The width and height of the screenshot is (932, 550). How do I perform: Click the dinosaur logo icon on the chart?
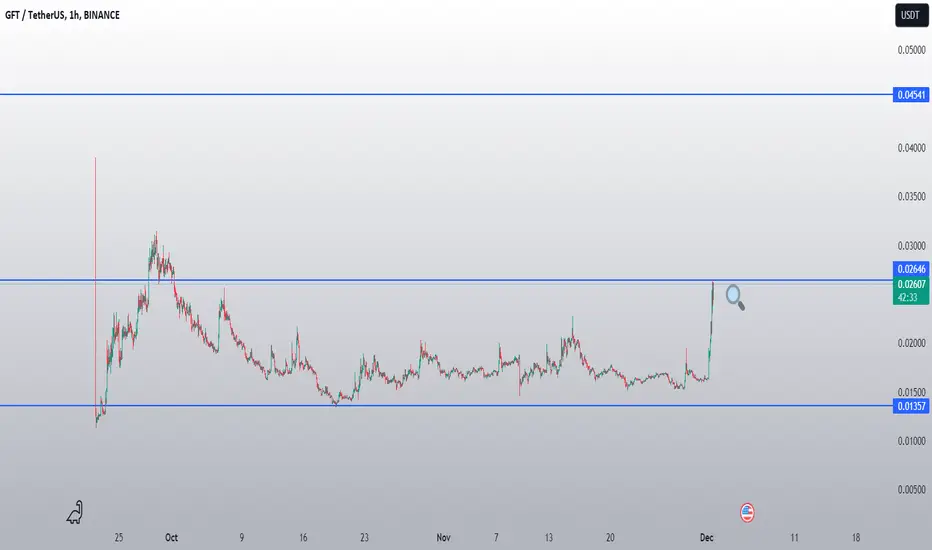[75, 512]
